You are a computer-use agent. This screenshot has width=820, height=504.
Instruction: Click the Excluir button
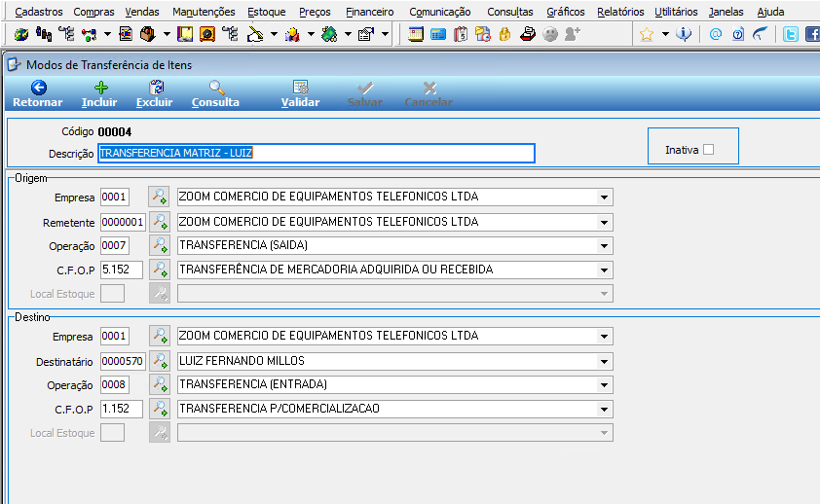point(155,94)
